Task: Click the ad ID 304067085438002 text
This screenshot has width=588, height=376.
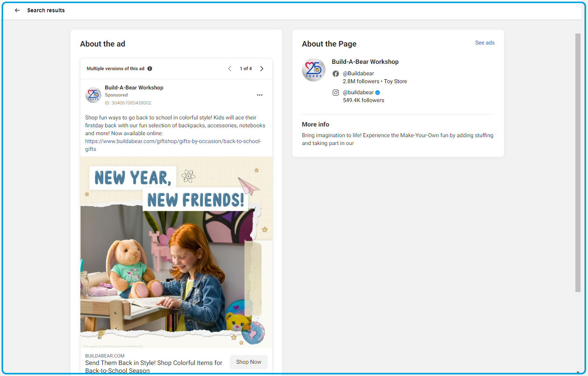Action: point(128,103)
